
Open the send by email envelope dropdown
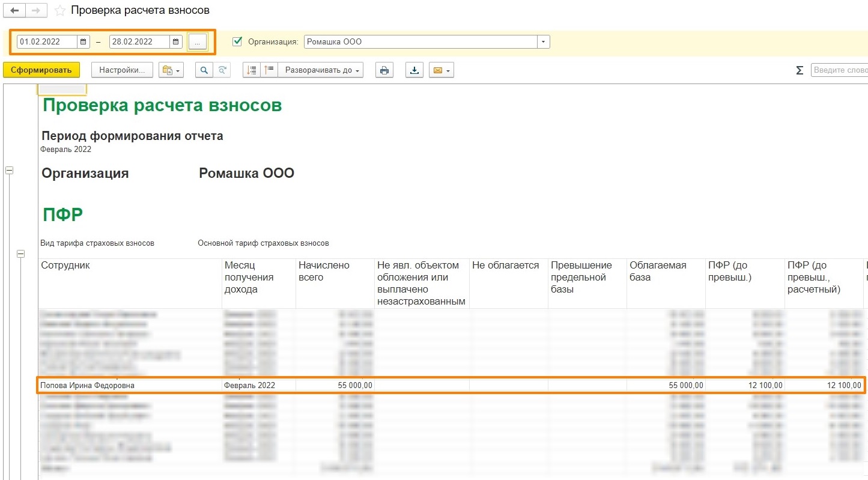[442, 70]
